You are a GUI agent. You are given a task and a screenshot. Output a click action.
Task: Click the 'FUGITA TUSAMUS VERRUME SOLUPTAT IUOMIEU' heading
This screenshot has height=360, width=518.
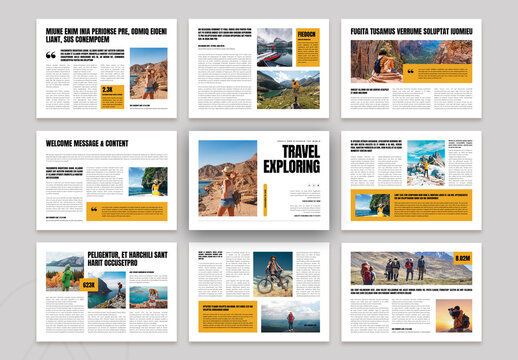(x=411, y=31)
